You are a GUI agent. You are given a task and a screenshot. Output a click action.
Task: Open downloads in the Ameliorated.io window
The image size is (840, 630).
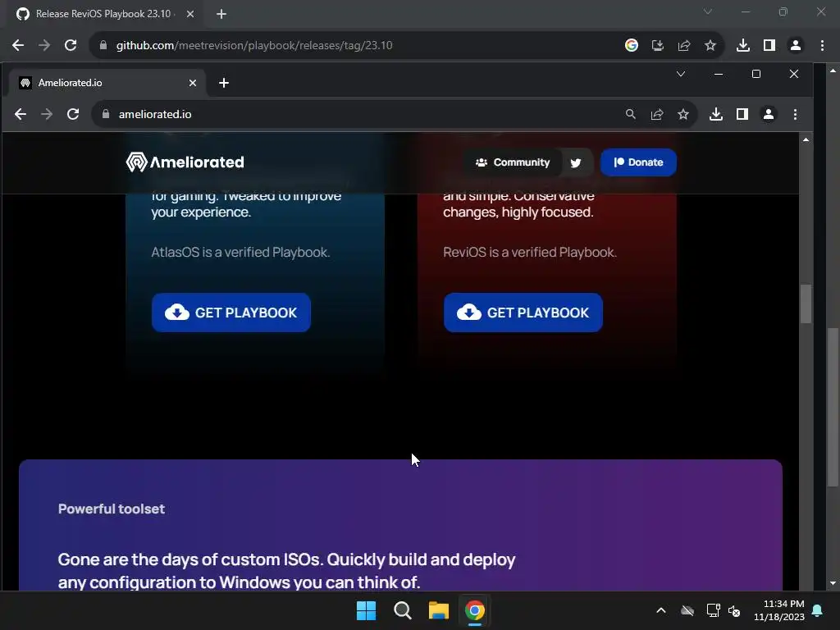[x=715, y=114]
